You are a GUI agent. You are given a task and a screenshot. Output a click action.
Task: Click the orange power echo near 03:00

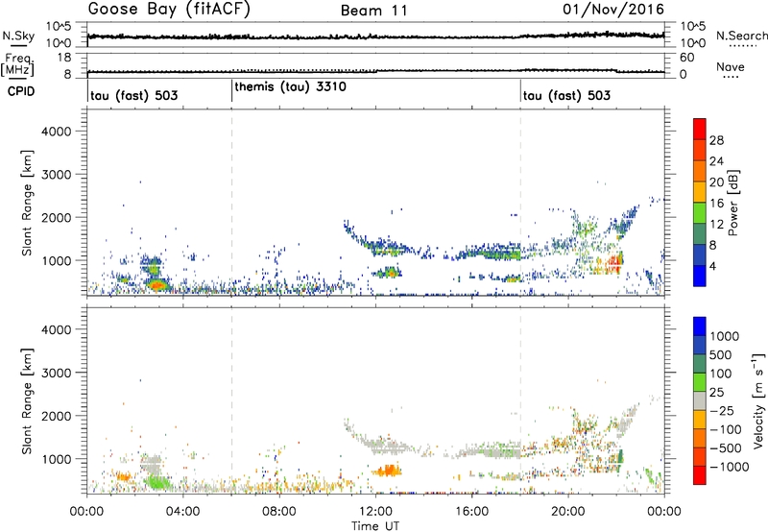click(x=157, y=285)
